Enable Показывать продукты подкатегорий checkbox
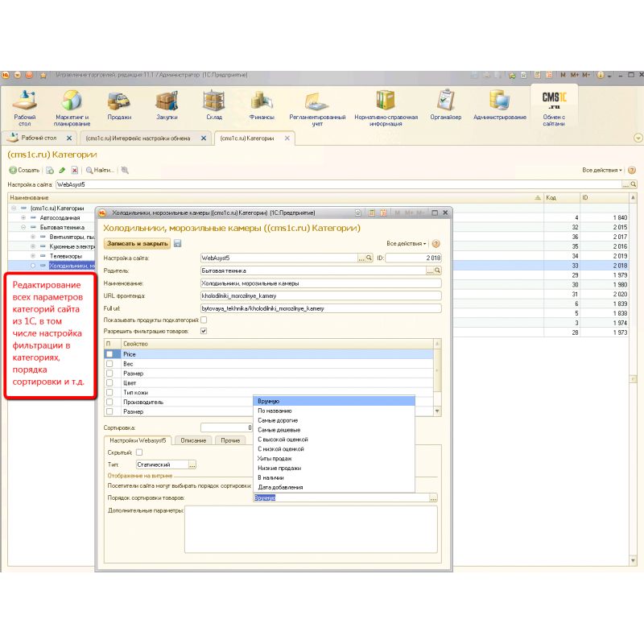The height and width of the screenshot is (644, 644). coord(204,320)
